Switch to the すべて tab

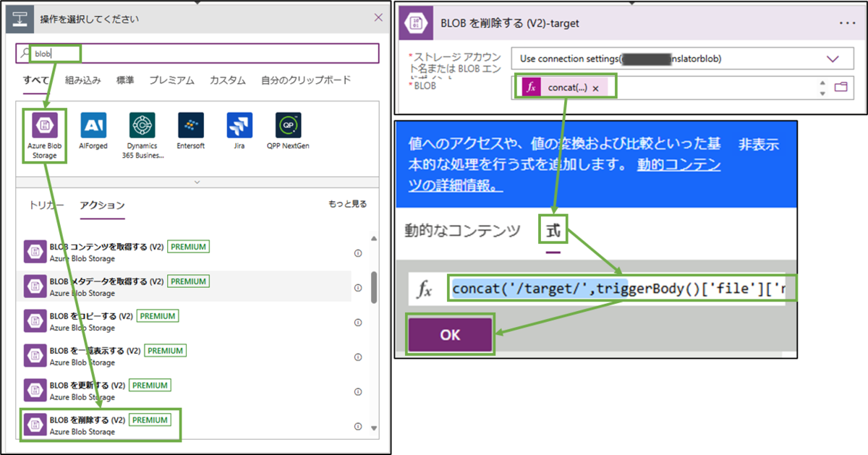click(36, 80)
